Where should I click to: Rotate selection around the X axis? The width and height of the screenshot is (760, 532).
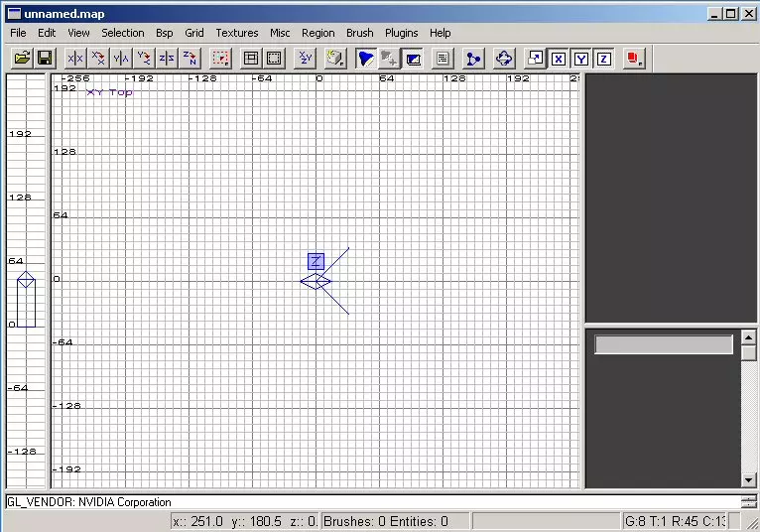98,59
